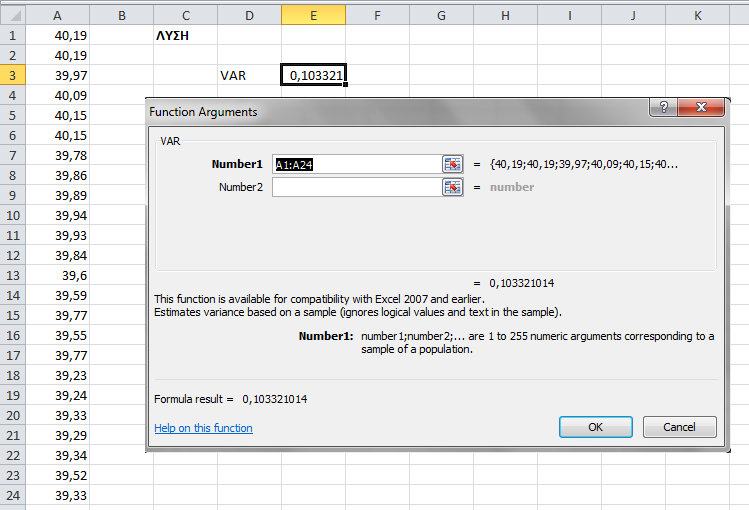
Task: Select all cells via corner triangle
Action: [x=13, y=15]
